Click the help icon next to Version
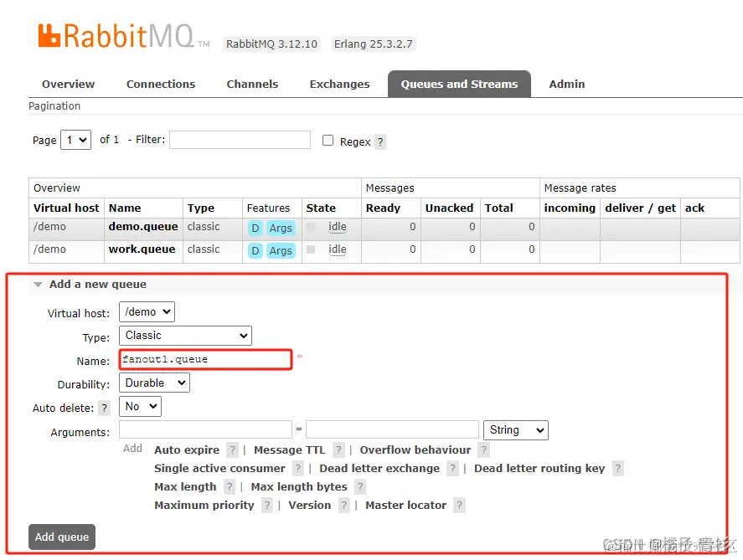The width and height of the screenshot is (743, 560). click(343, 505)
